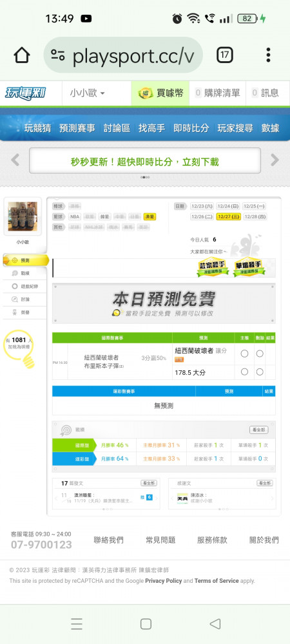The image size is (290, 644).
Task: Click the 小小歐 profile avatar thumbnail
Action: (23, 216)
